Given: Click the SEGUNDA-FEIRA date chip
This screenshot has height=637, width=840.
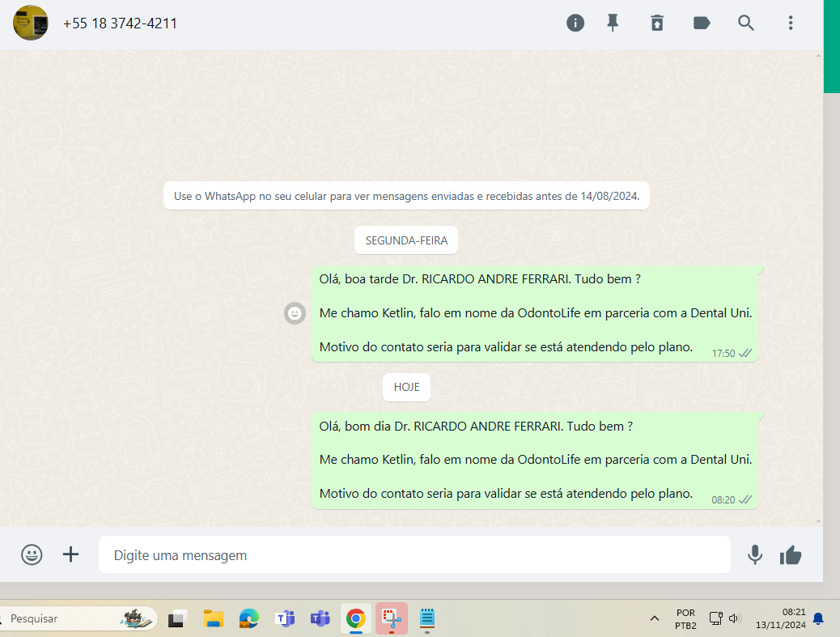Looking at the screenshot, I should [406, 240].
